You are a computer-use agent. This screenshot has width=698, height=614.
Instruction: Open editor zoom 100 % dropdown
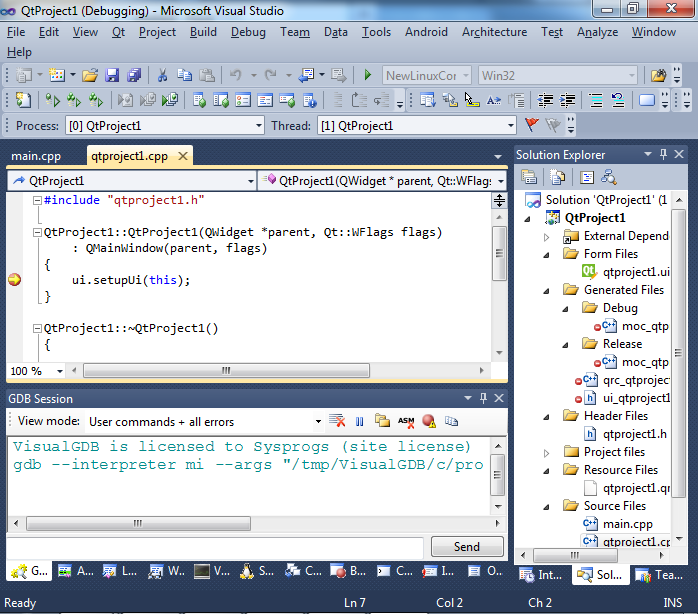[x=59, y=371]
